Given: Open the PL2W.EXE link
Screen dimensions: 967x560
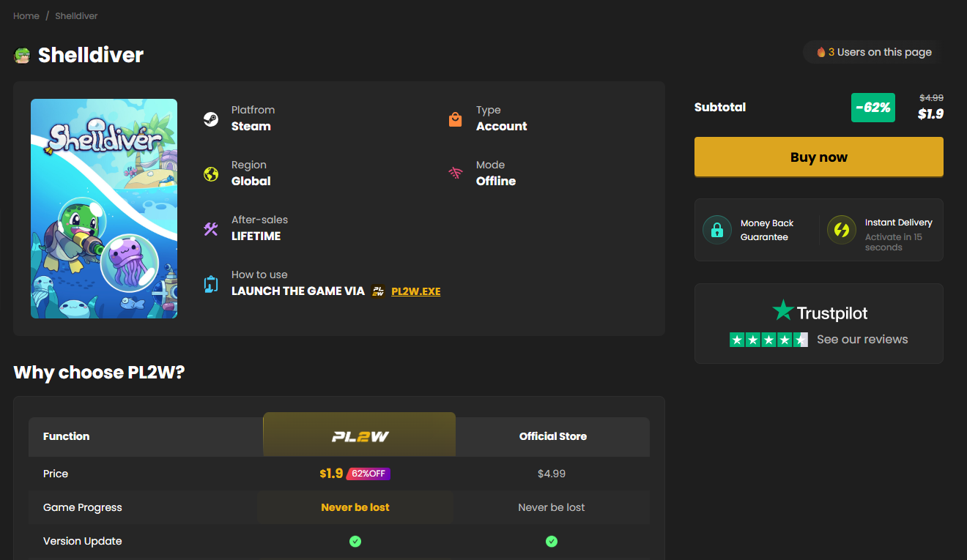Looking at the screenshot, I should 416,291.
